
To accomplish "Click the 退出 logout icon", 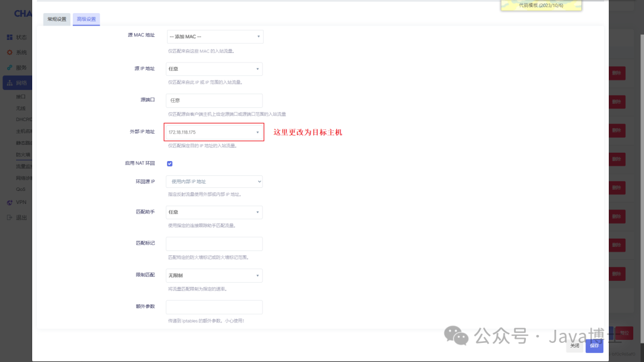I will tap(10, 217).
